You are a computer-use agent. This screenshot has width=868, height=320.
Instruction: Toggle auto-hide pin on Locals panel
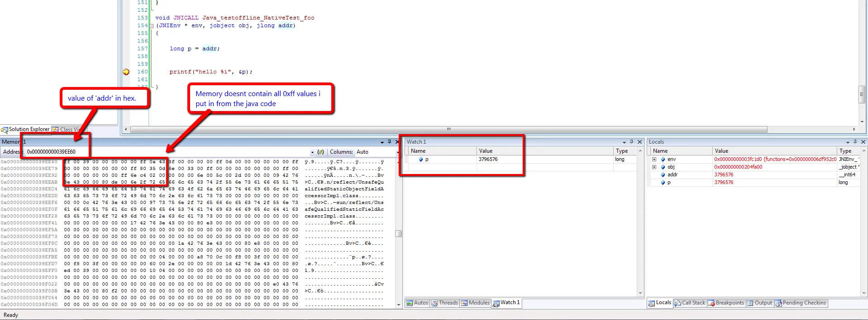(x=855, y=142)
